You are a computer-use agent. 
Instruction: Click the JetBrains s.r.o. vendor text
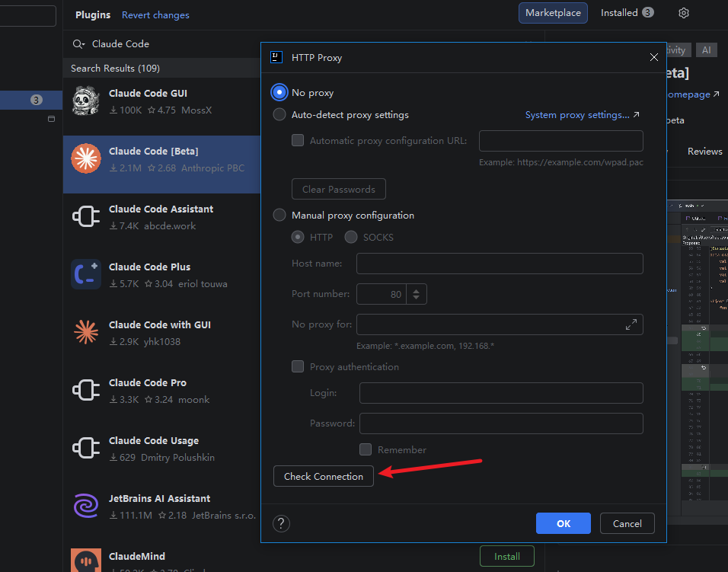224,516
